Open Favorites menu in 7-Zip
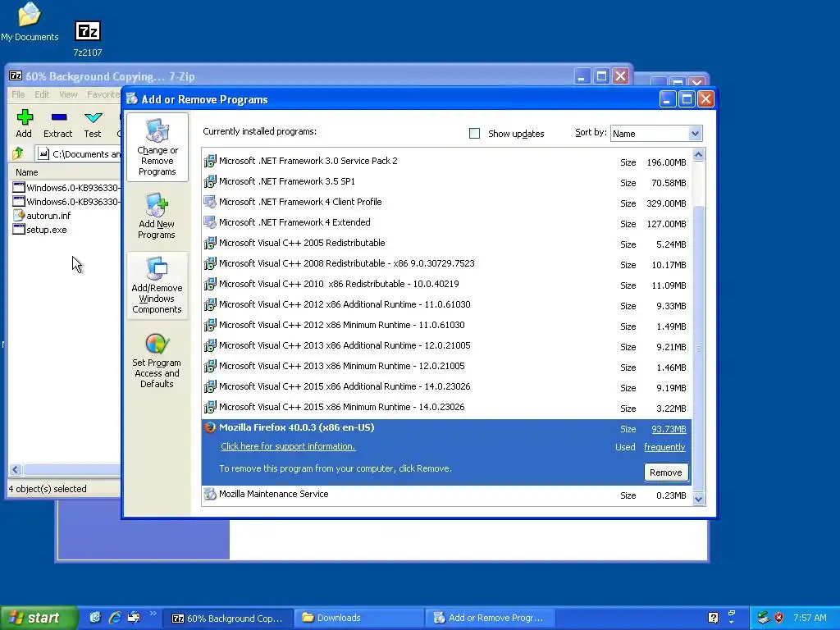The image size is (840, 630). [x=103, y=94]
